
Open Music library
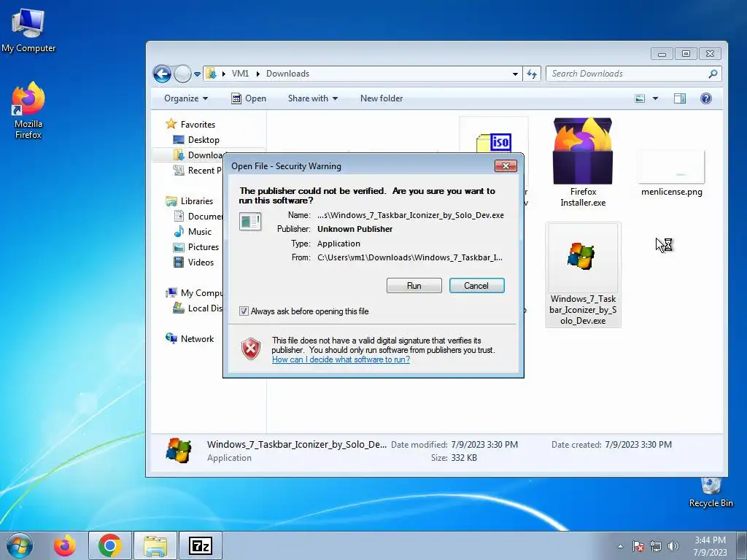point(193,232)
